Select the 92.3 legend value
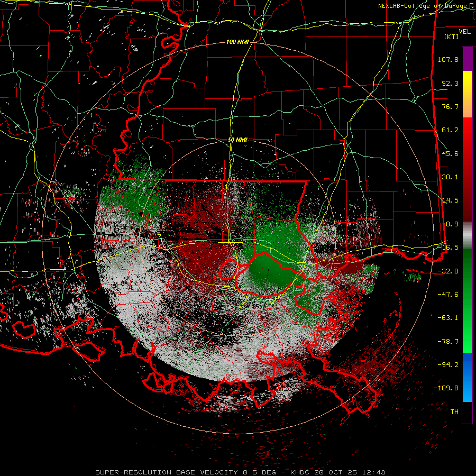The height and width of the screenshot is (476, 476). (x=450, y=83)
